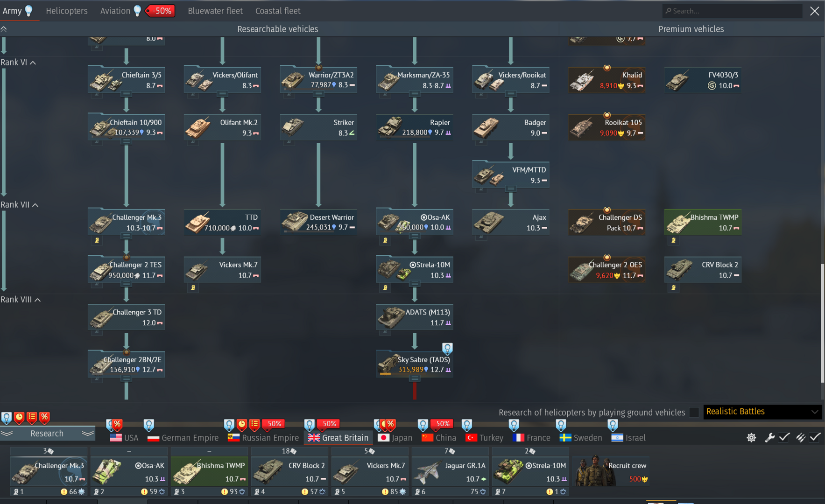Click the lightbulb badge on Sky Sabre card
Viewport: 825px width, 504px height.
point(447,348)
